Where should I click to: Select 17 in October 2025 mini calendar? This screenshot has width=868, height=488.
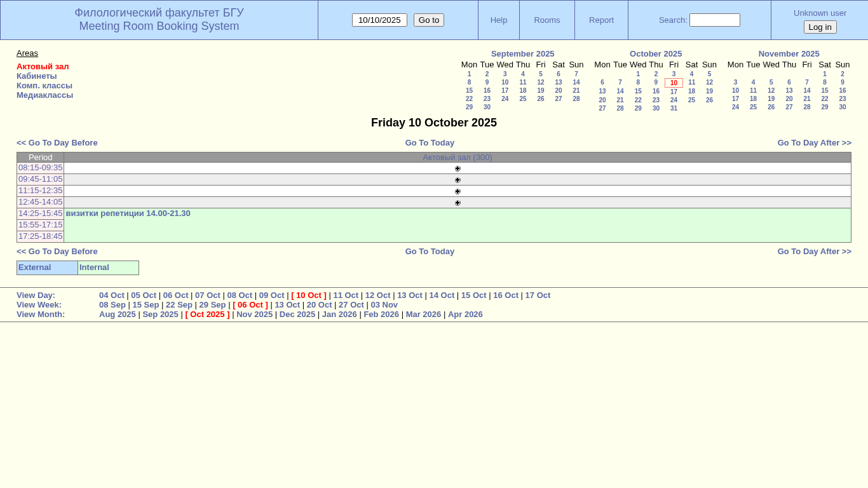674,91
